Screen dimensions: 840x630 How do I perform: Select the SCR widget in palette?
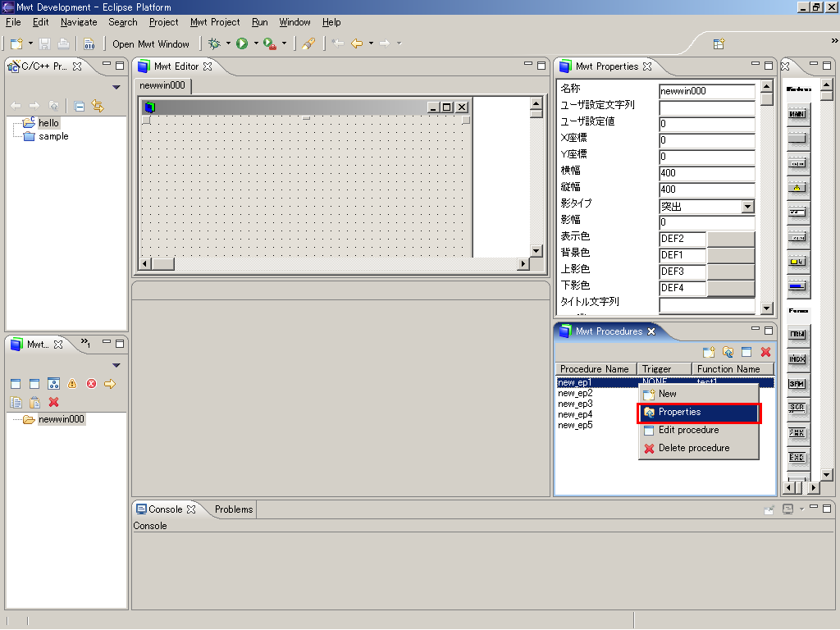797,408
